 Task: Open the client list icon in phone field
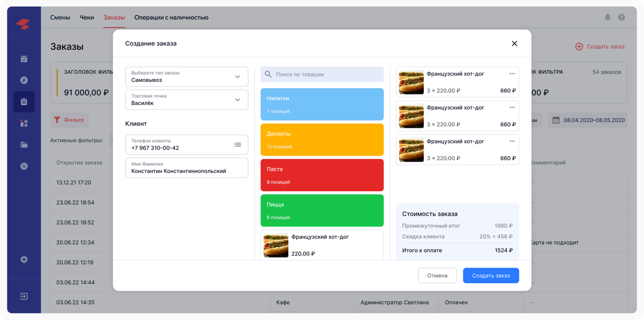coord(237,145)
